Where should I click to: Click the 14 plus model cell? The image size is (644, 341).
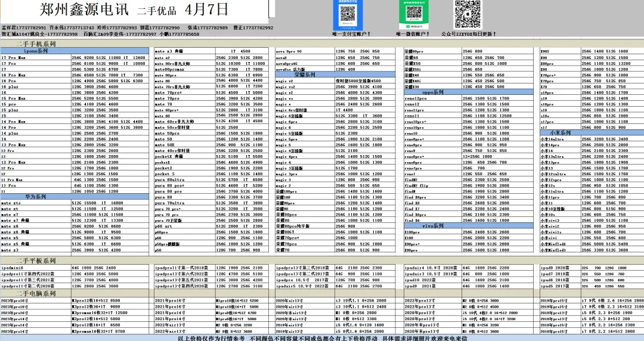36,133
